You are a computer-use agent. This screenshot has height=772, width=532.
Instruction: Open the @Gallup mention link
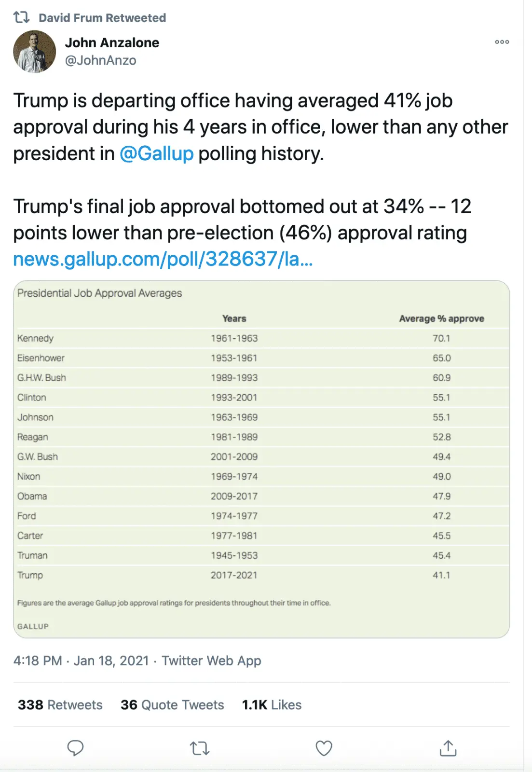157,154
